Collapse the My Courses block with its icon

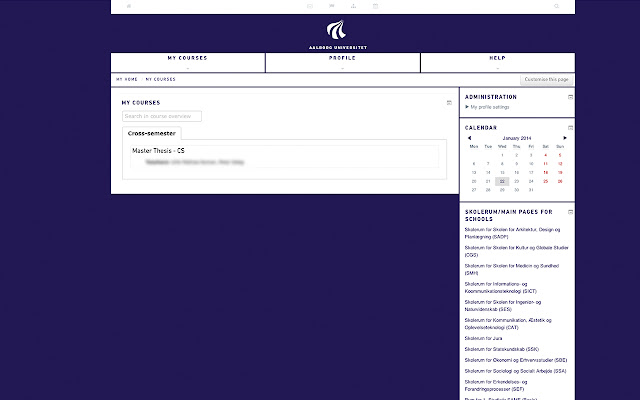[x=449, y=103]
